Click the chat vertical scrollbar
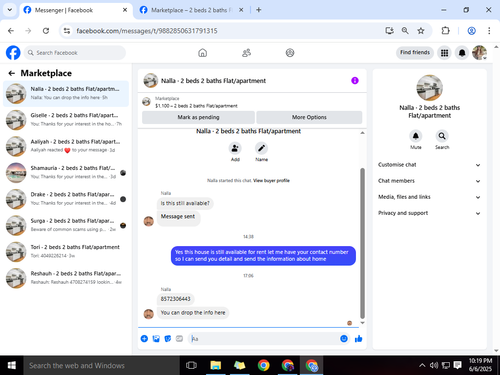500x375 pixels. 362,243
